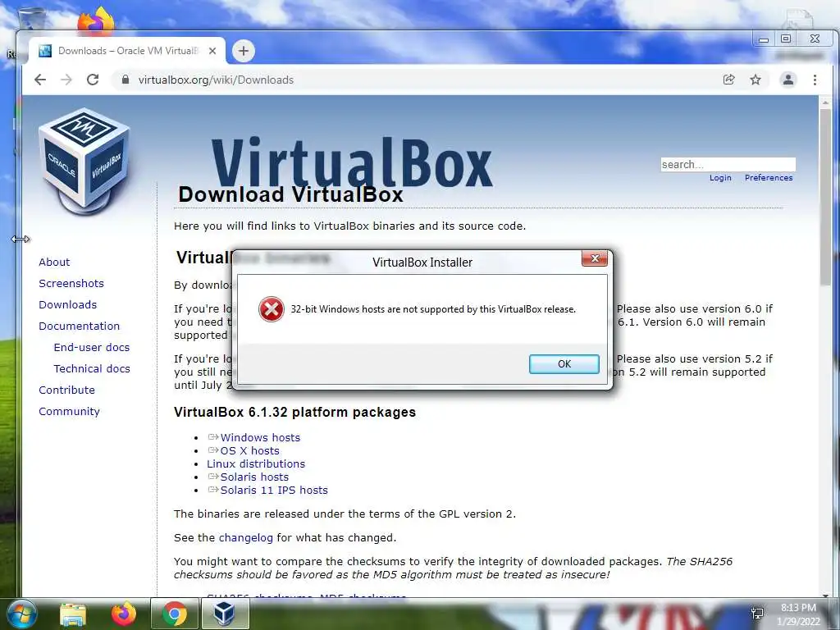This screenshot has height=630, width=840.
Task: Click the scrollbar's down arrow
Action: pos(825,595)
